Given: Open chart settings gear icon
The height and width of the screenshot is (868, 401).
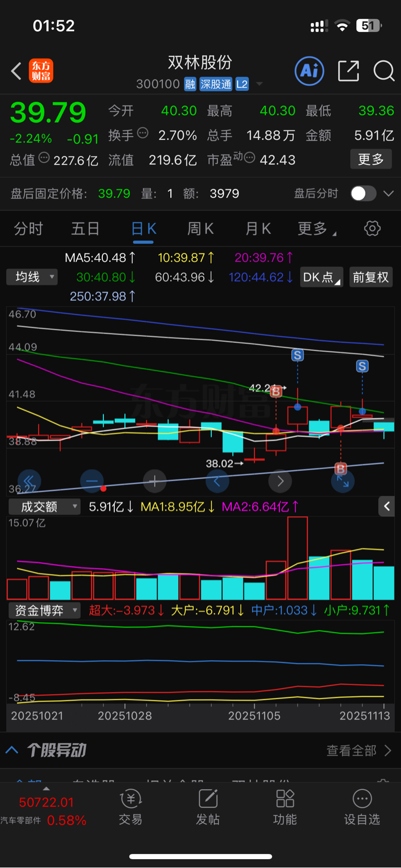Looking at the screenshot, I should point(372,228).
